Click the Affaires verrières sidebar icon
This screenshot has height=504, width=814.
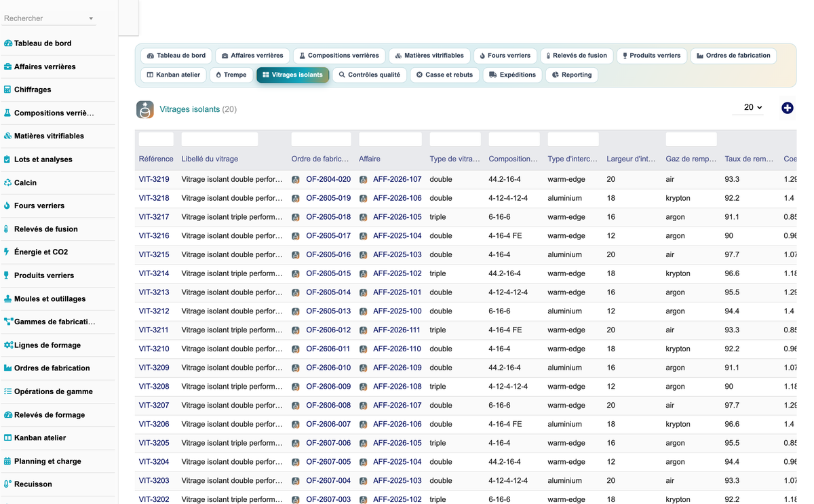pyautogui.click(x=8, y=66)
